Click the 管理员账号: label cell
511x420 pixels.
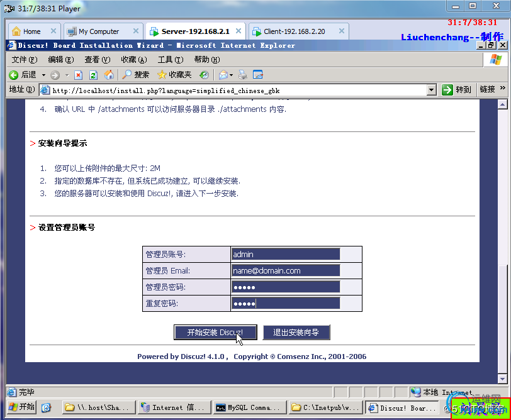point(186,254)
